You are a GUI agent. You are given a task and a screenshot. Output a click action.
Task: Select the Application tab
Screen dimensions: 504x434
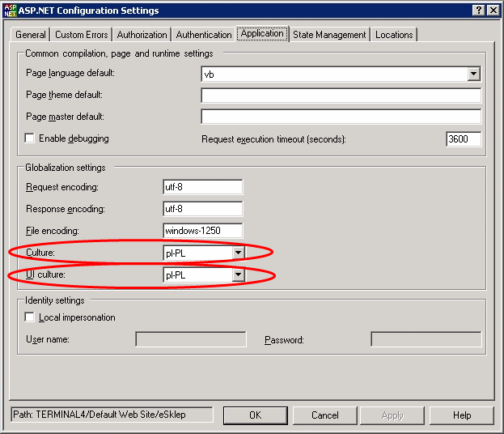262,33
